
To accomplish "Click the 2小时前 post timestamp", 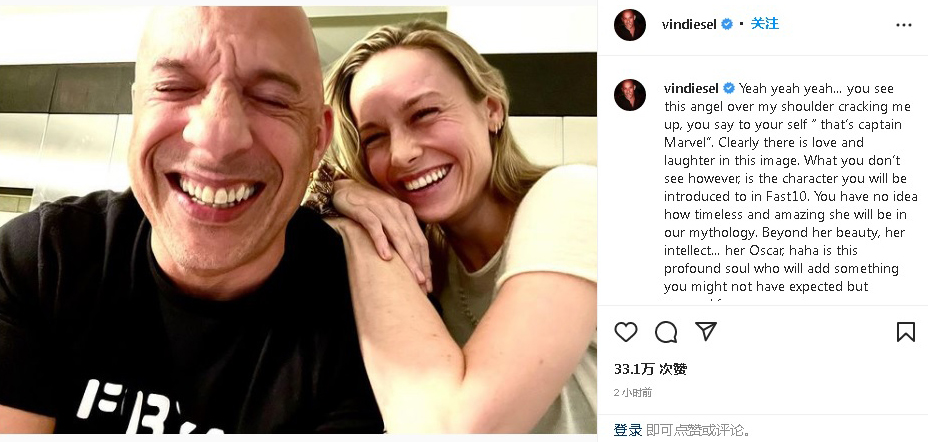I will click(x=633, y=393).
